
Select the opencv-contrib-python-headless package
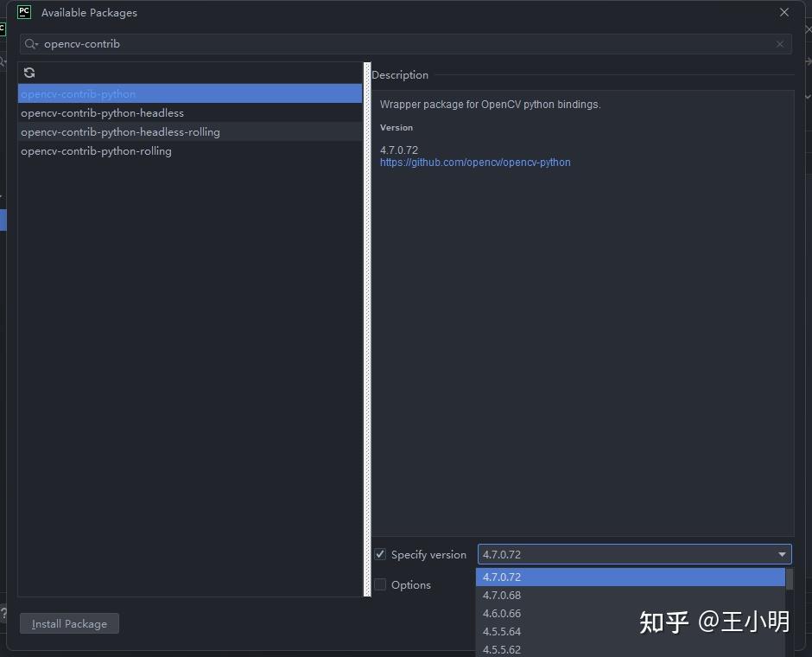(x=102, y=112)
